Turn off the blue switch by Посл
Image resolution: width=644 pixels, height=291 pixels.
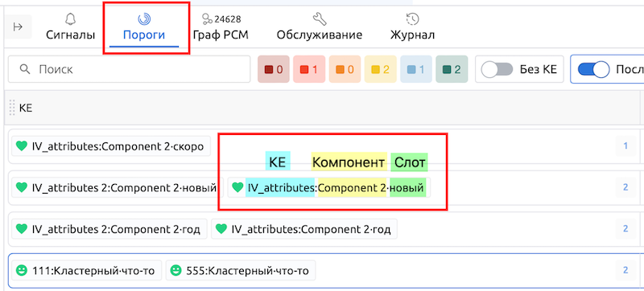tap(593, 69)
